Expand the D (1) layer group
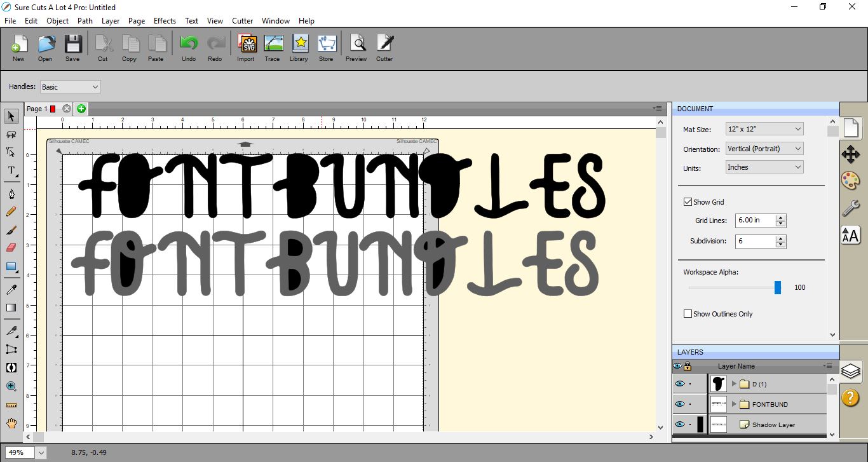This screenshot has height=462, width=868. (734, 384)
